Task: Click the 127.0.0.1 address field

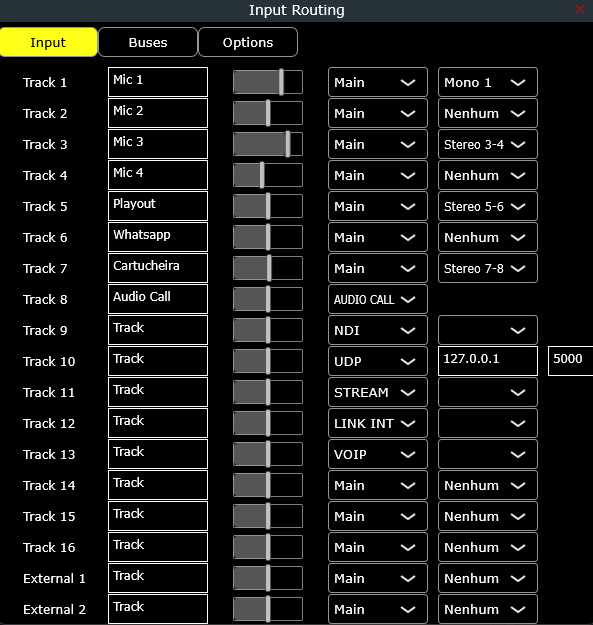Action: click(488, 361)
